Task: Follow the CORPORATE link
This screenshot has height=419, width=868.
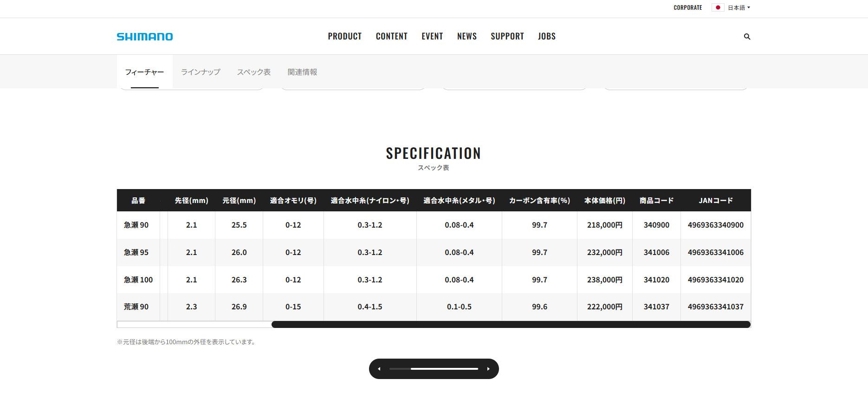Action: (688, 7)
